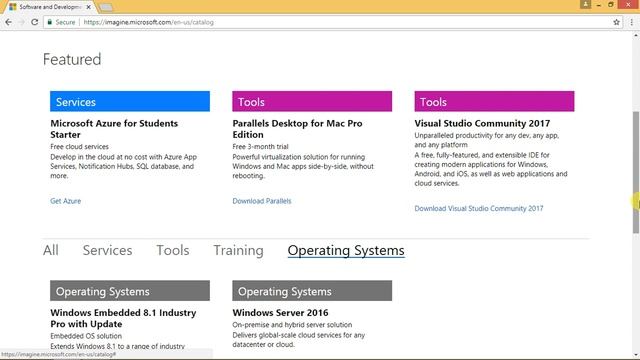Click the address bar URL
Viewport: 640px width, 360px height.
point(149,22)
